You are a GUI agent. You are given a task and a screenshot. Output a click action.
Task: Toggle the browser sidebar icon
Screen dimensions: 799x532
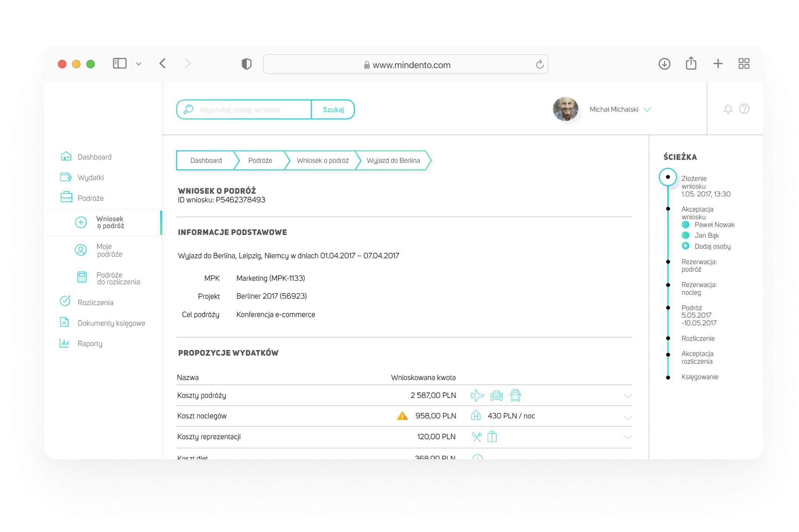tap(119, 63)
